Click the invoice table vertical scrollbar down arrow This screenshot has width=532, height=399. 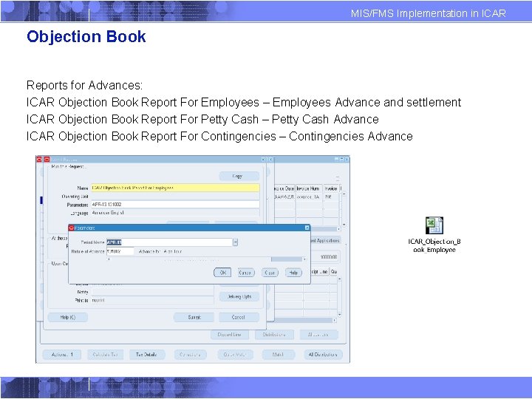[x=344, y=225]
